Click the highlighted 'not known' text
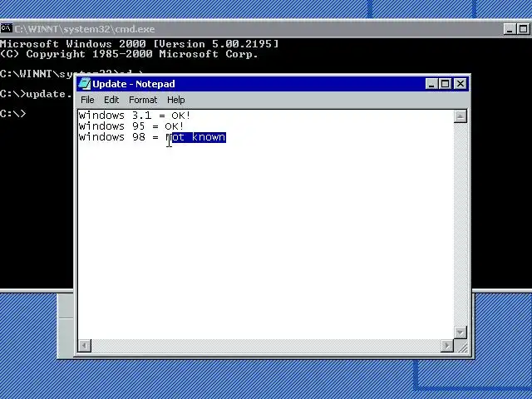Image resolution: width=532 pixels, height=399 pixels. [199, 137]
